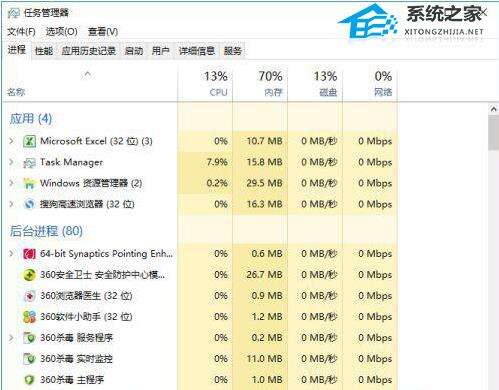Viewport: 499px width, 390px height.
Task: Click the 64-bit Synaptics Pointing icon
Action: (29, 254)
